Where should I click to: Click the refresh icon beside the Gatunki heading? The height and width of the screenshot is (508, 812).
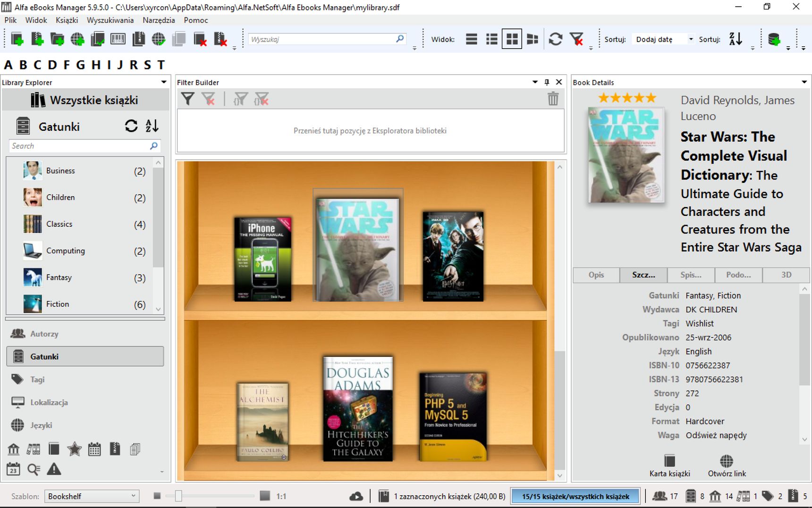click(x=131, y=126)
